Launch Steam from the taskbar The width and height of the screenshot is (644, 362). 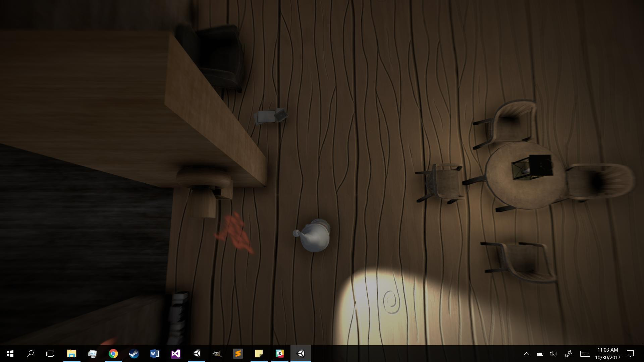(x=134, y=354)
